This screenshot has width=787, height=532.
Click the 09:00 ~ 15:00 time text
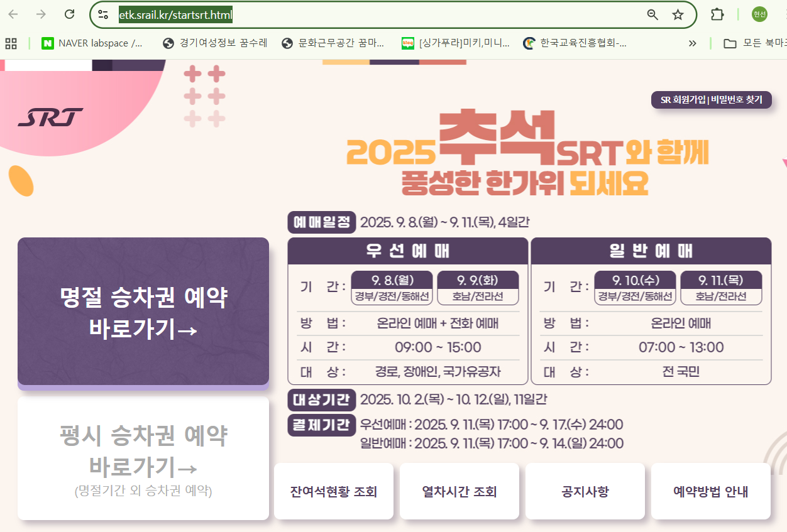click(x=438, y=347)
